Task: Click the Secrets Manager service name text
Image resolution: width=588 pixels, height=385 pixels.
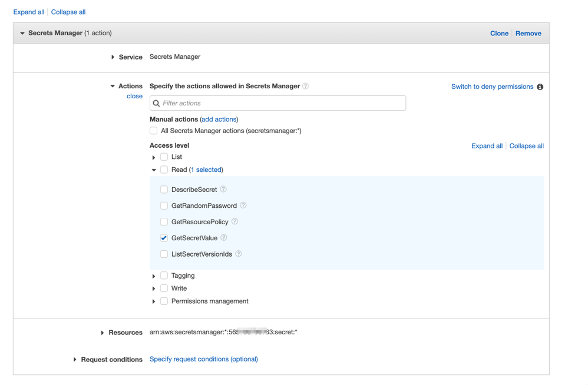Action: pos(175,57)
